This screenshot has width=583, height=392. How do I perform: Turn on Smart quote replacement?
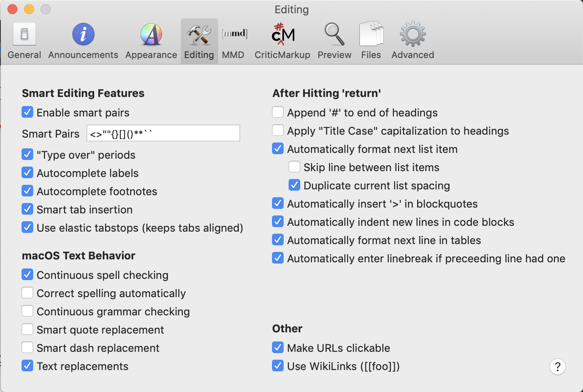click(27, 329)
